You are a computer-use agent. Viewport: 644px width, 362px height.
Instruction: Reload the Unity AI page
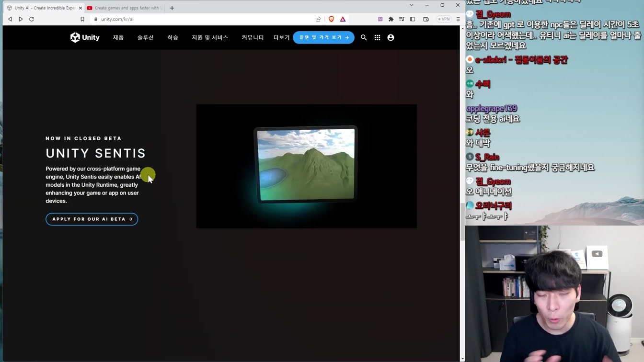pos(32,19)
